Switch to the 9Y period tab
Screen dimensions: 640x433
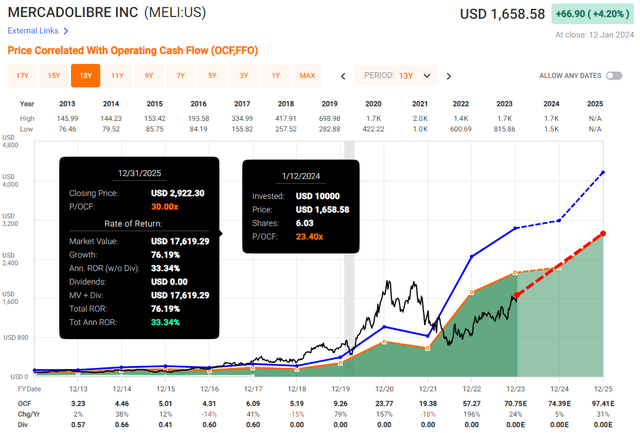click(149, 75)
